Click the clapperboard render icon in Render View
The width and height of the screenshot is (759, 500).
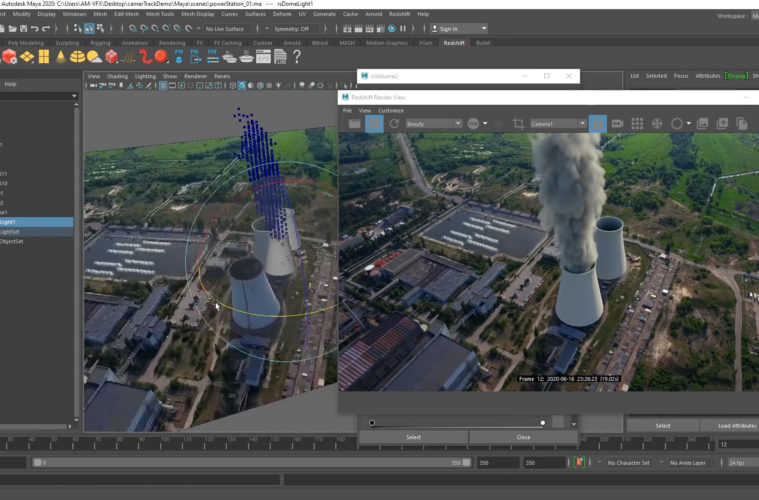(x=354, y=124)
